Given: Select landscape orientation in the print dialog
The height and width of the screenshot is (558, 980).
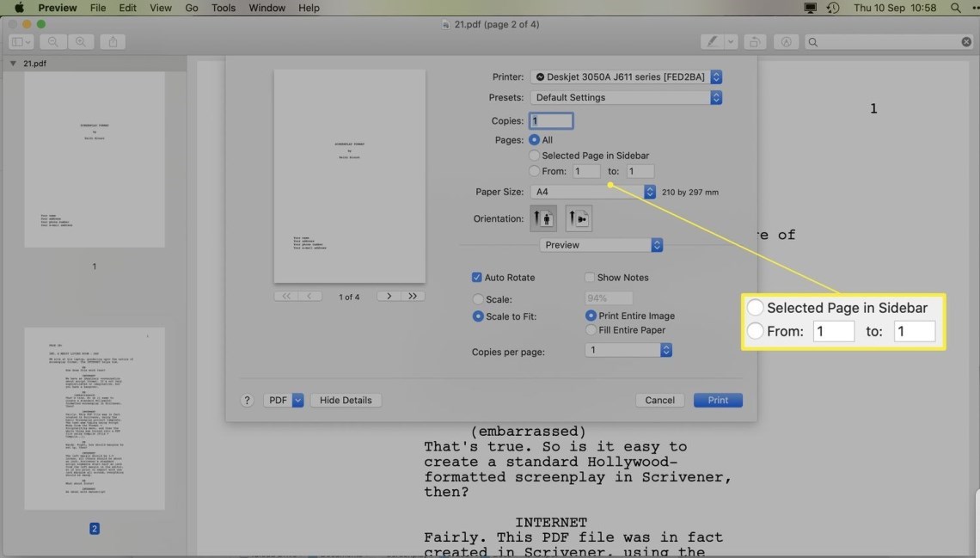Looking at the screenshot, I should 579,218.
